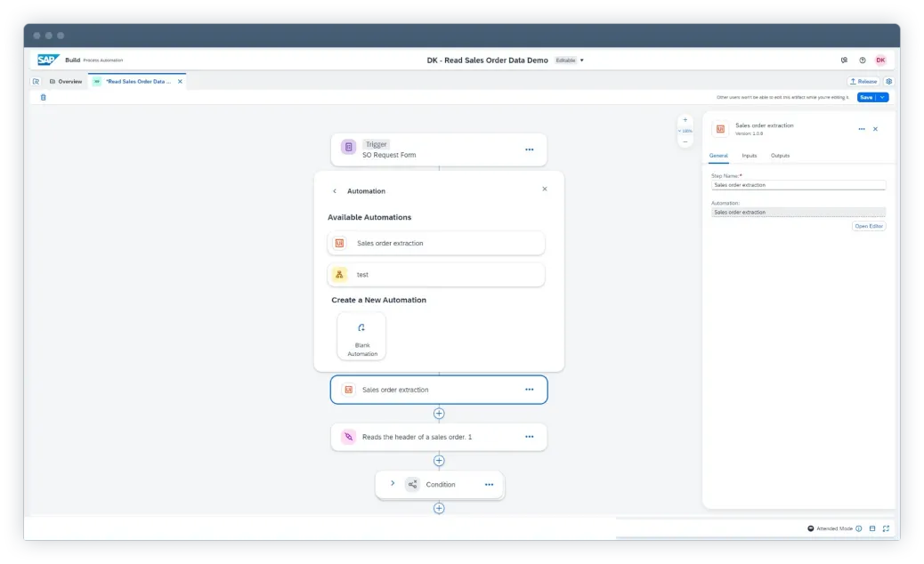Zoom out using the minus icon
The image size is (924, 564).
click(x=685, y=141)
